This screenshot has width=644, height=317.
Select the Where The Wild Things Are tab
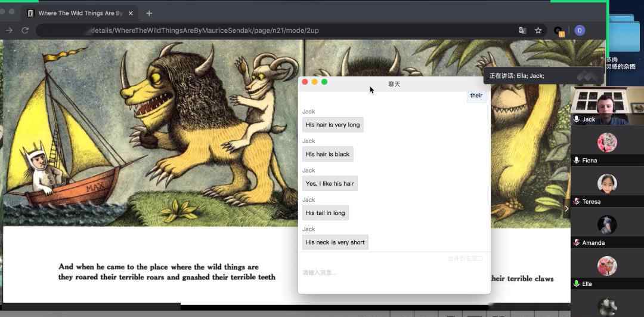click(x=80, y=13)
